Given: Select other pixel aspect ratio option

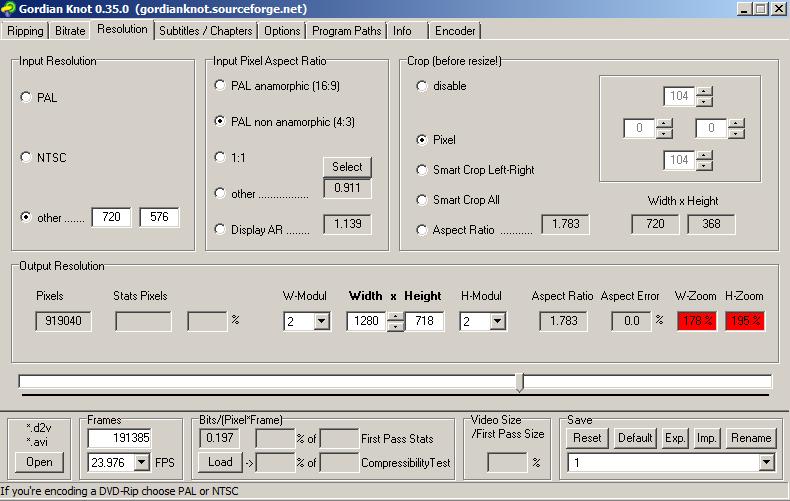Looking at the screenshot, I should 220,193.
